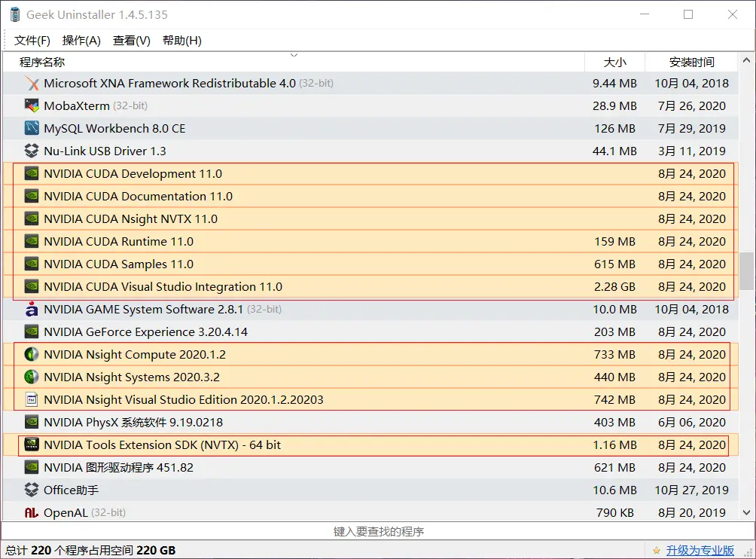Click the NVIDIA PhysX 系统软件 icon
The image size is (756, 559).
click(x=31, y=422)
